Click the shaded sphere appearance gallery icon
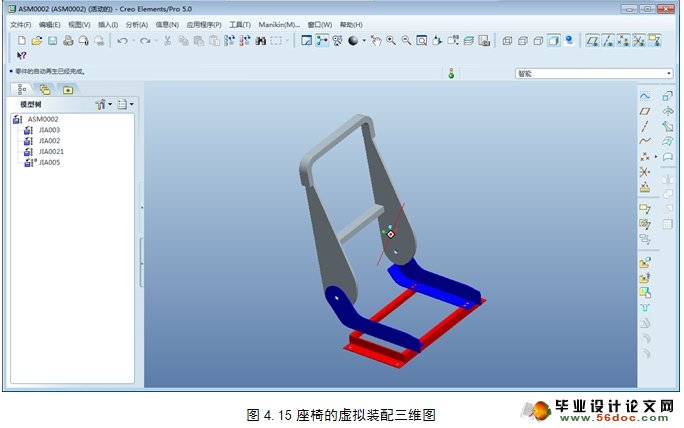Viewport: 684px width, 428px height. point(353,41)
